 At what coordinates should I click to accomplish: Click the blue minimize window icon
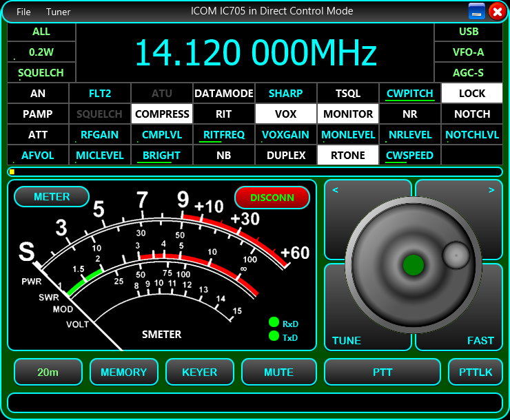click(x=477, y=11)
